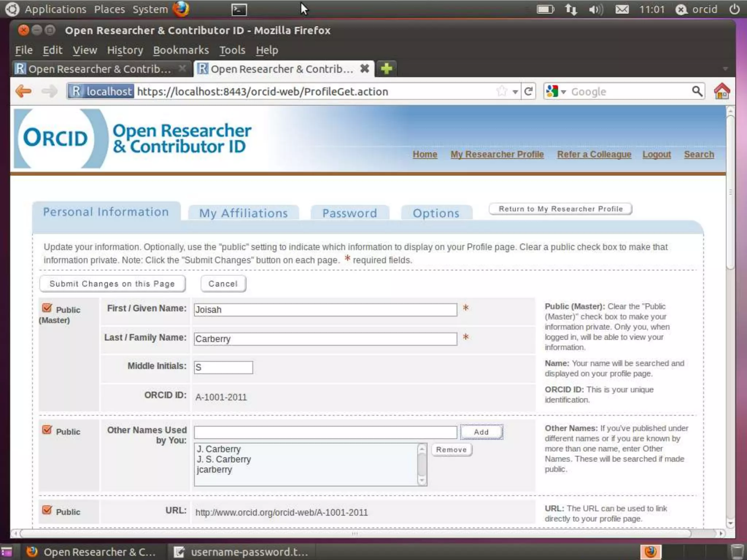The image size is (747, 560).
Task: Click Submit Changes on this Page
Action: (112, 284)
